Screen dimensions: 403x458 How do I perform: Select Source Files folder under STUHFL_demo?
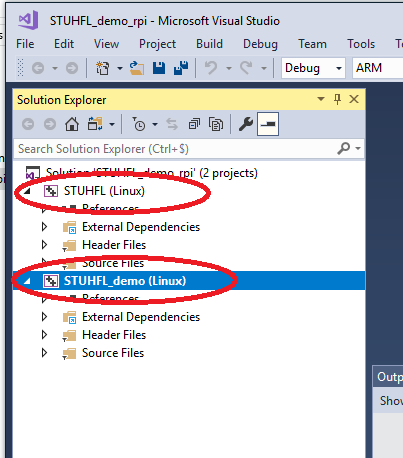pos(113,353)
